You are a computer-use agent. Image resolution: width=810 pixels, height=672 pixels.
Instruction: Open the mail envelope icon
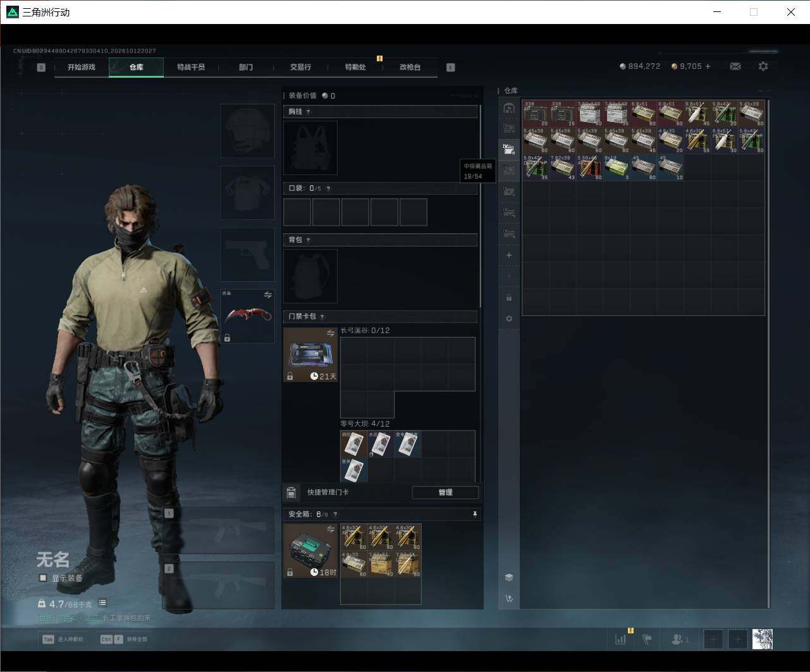point(735,66)
